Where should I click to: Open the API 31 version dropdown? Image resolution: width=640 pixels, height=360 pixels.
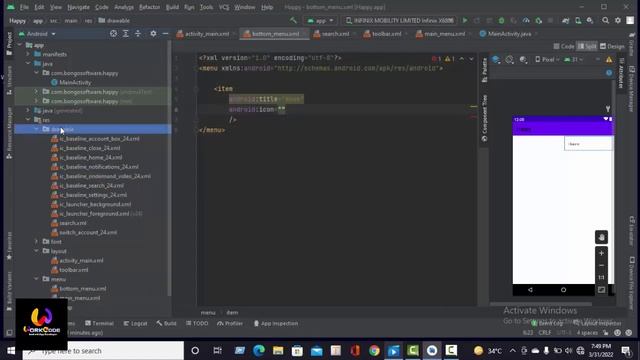573,60
